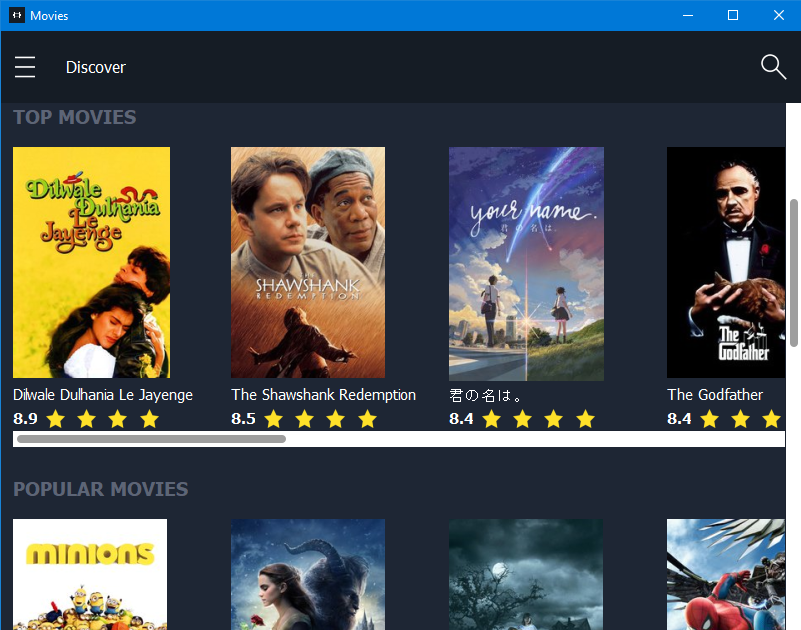Screen dimensions: 801x630
Task: Click the TOP MOVIES section heading
Action: point(75,117)
